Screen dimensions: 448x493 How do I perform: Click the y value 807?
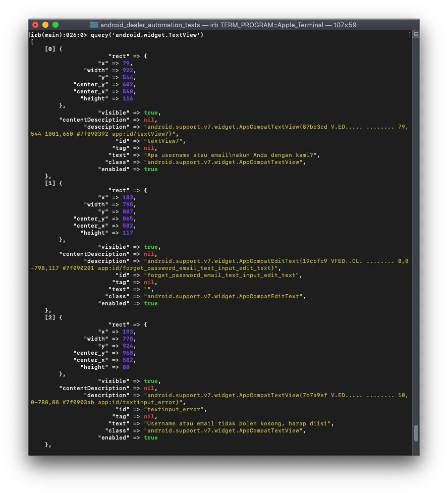[128, 211]
